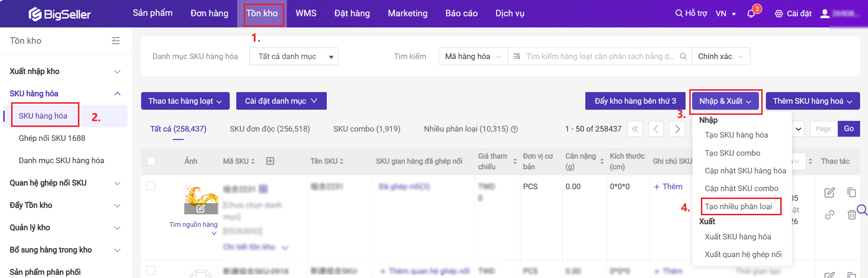Select Tạo nhiều phân loại menu entry

pyautogui.click(x=738, y=206)
